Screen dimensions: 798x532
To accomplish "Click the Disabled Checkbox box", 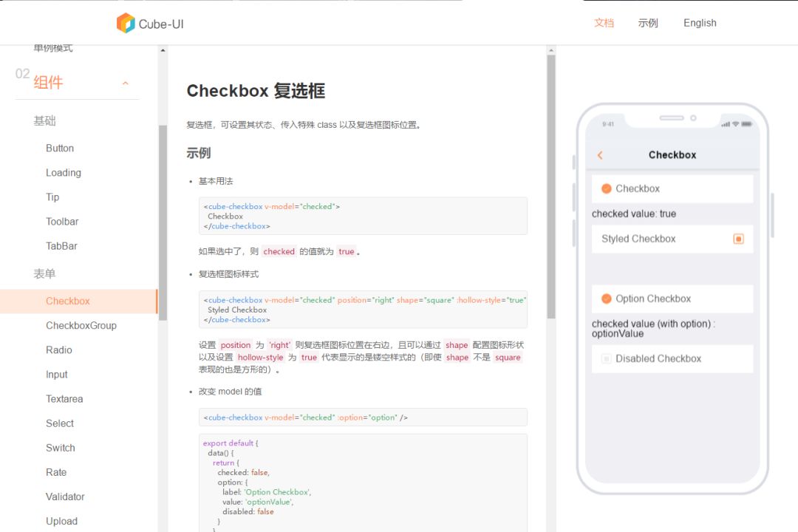I will 606,359.
